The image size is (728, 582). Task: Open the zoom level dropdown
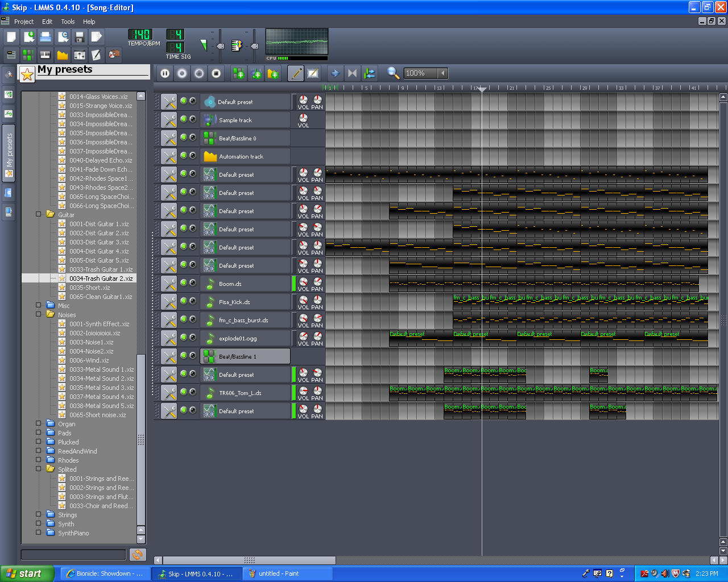pos(442,73)
